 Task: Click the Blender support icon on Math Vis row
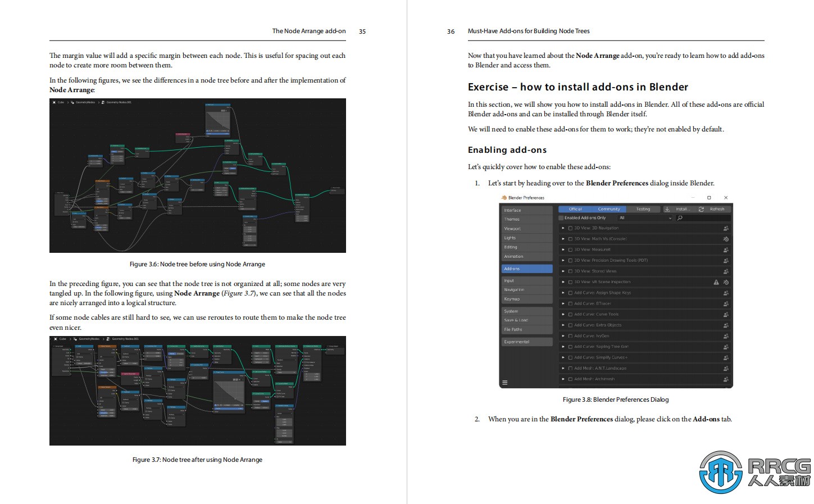point(726,239)
